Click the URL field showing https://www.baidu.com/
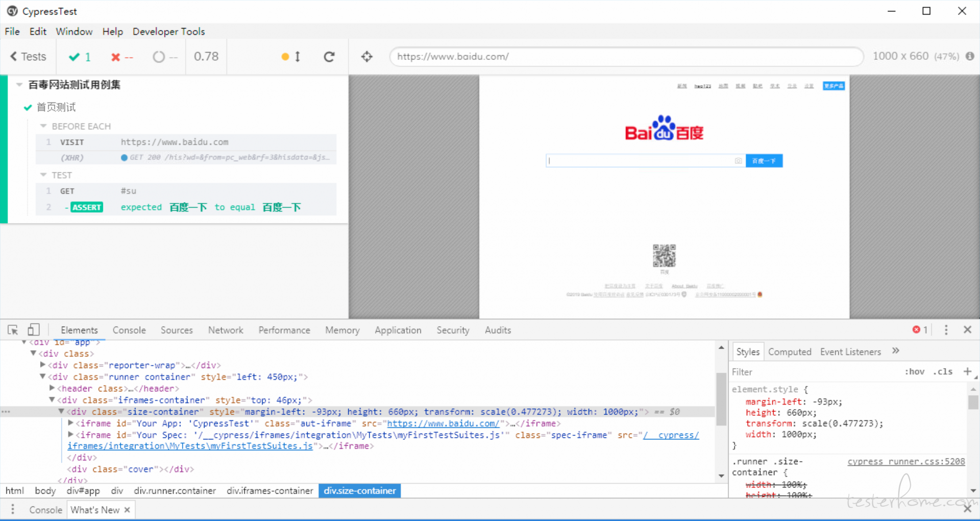The image size is (980, 521). [x=626, y=57]
